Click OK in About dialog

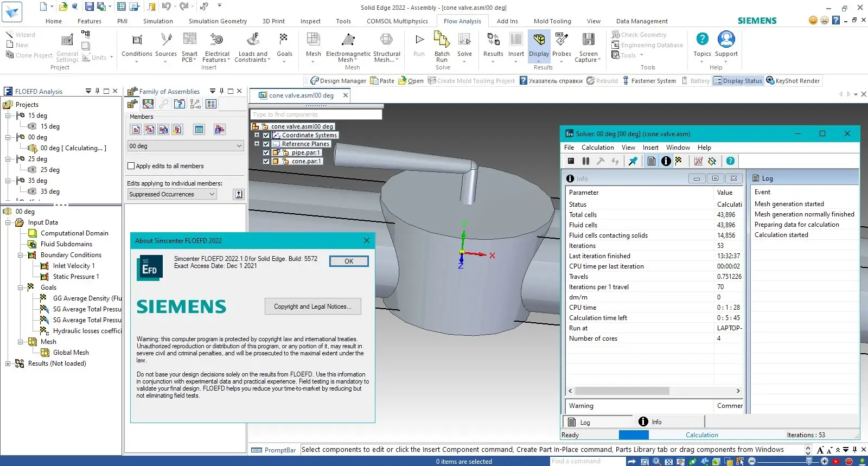coord(349,261)
